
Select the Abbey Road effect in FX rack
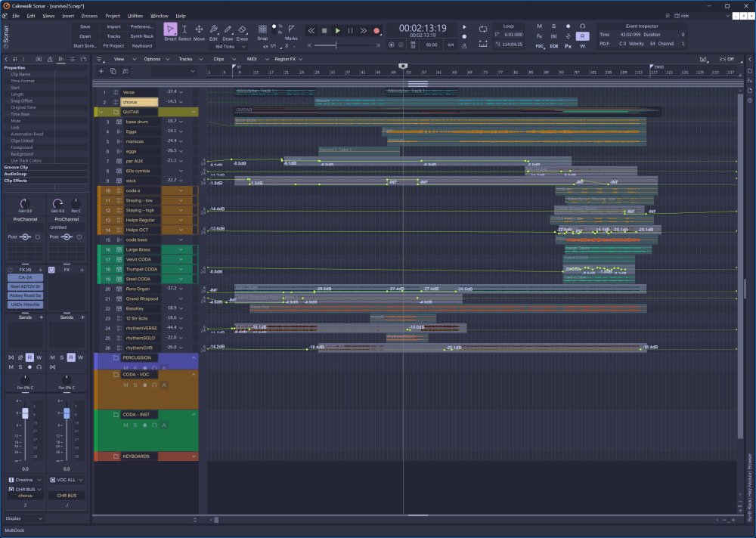[x=25, y=295]
